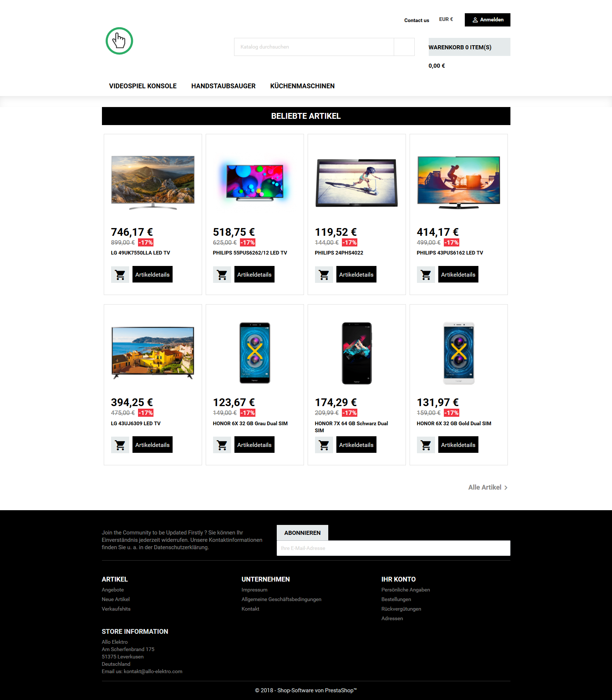Screen dimensions: 612x700
Task: View Artikeldetails for Honor 7X Schwarz
Action: [356, 445]
